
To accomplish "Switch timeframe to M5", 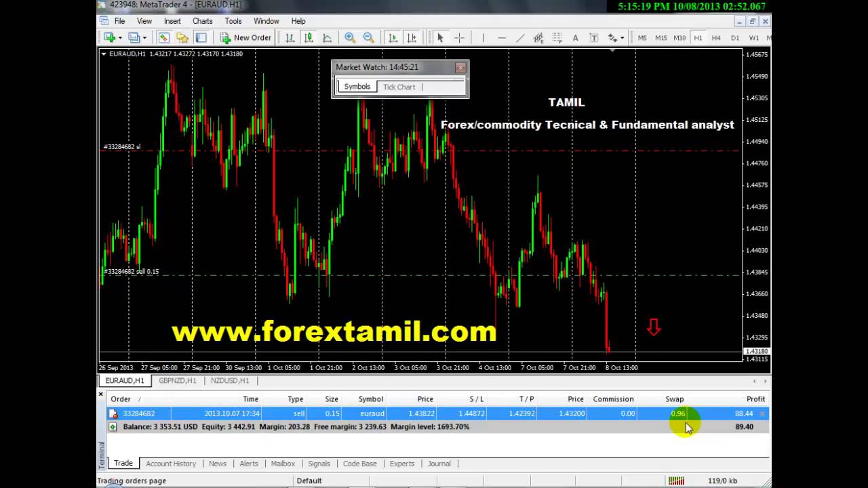I will click(x=642, y=38).
